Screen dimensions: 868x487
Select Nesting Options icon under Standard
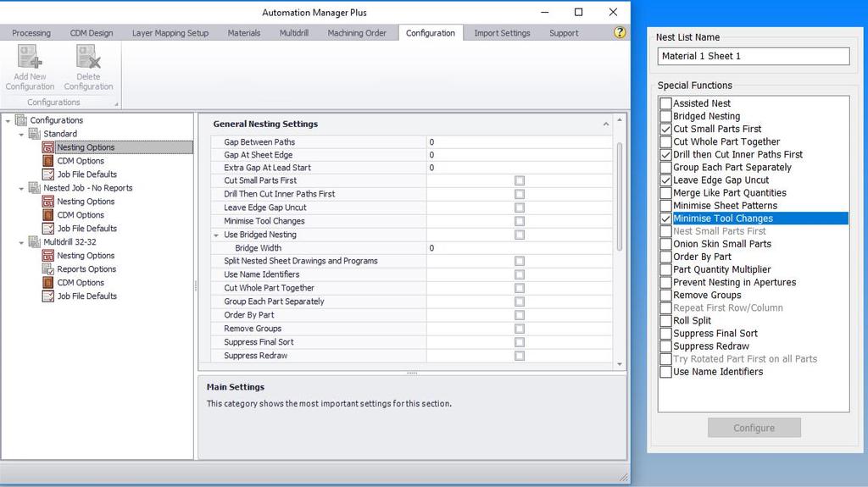48,147
